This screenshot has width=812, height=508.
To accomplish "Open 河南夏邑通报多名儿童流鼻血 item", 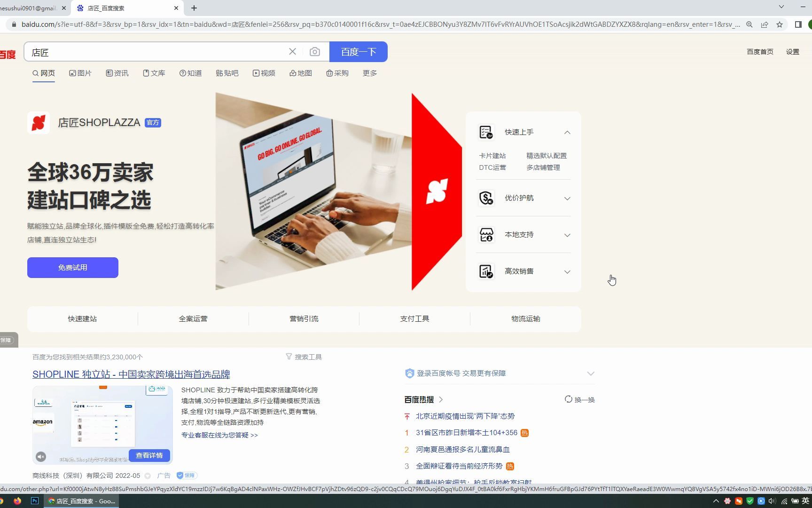I will click(x=463, y=450).
